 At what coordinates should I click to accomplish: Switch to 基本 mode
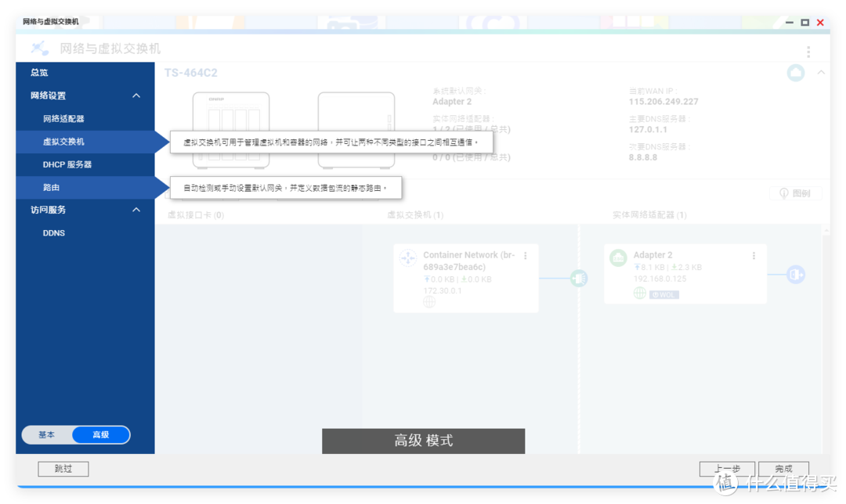click(47, 434)
